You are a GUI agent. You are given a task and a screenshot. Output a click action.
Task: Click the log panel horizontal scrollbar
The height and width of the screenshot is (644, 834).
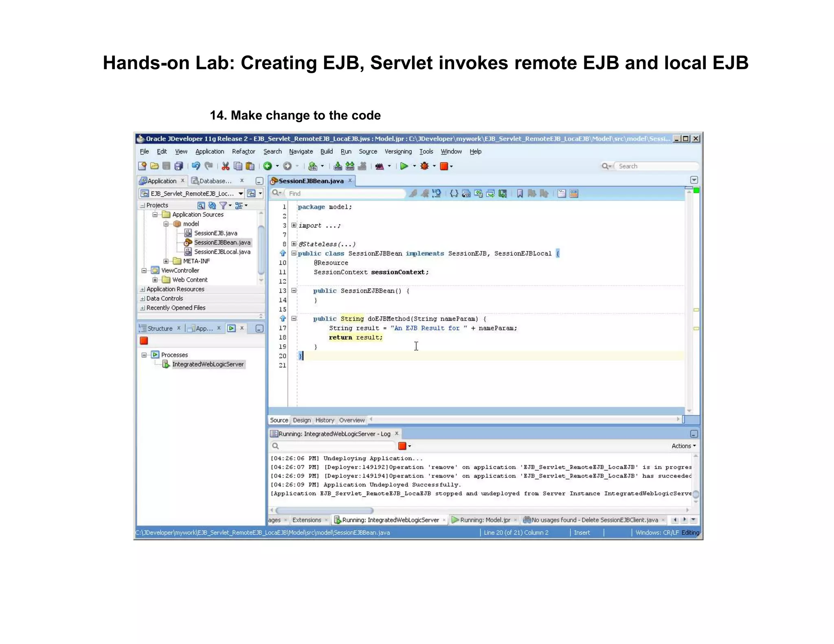point(324,510)
